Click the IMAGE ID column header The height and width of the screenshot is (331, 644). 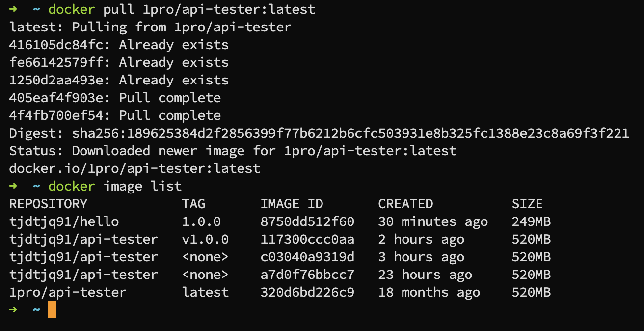(x=292, y=204)
